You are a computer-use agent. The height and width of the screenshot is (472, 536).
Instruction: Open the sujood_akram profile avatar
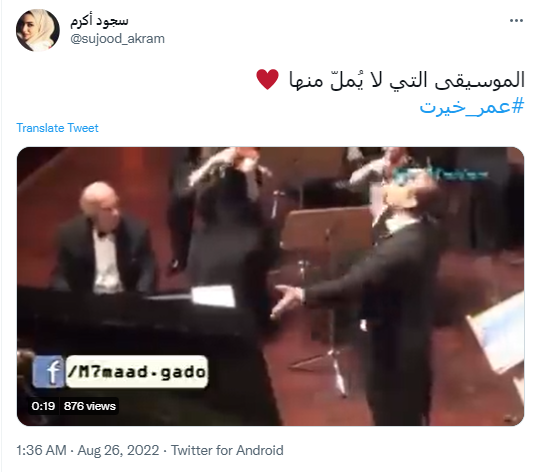pos(38,30)
